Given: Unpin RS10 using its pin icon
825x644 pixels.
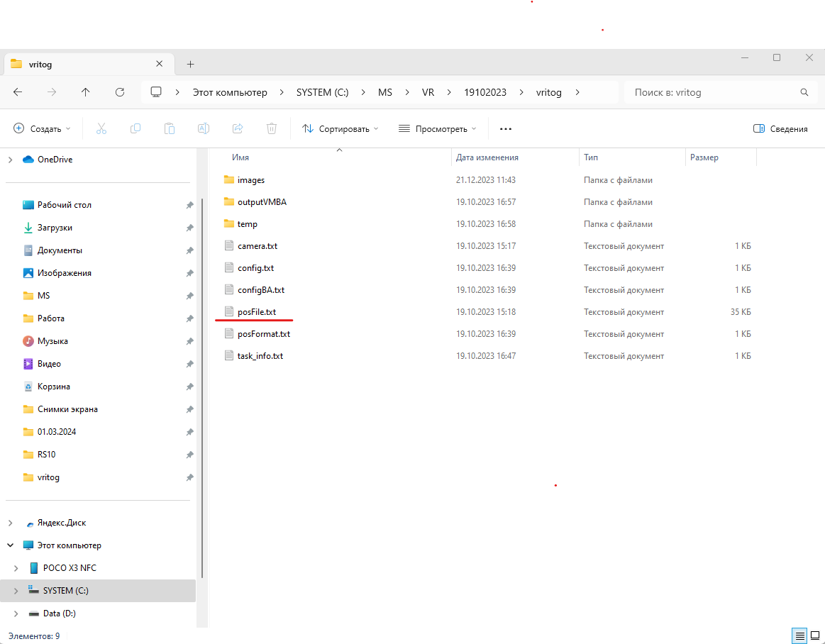Looking at the screenshot, I should (x=189, y=455).
